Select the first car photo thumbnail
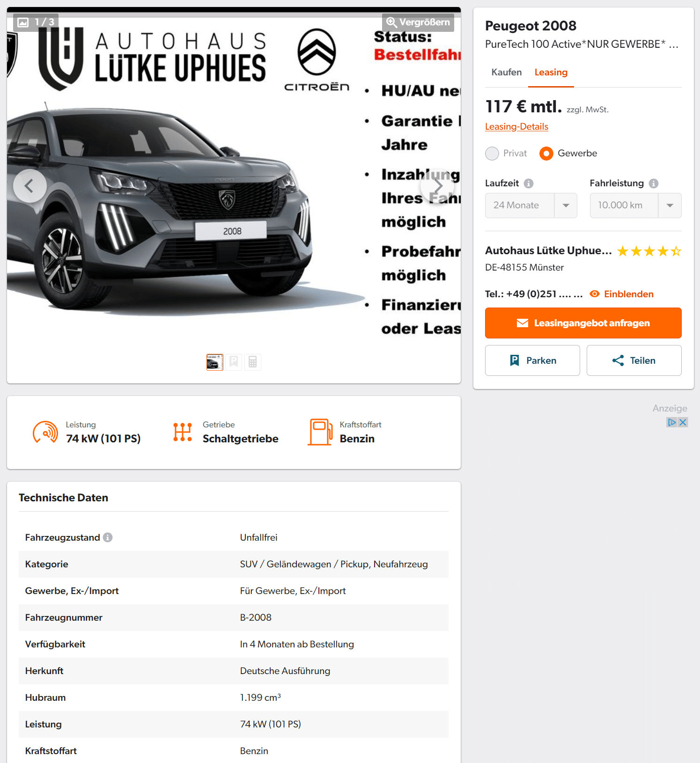Image resolution: width=700 pixels, height=763 pixels. 215,362
